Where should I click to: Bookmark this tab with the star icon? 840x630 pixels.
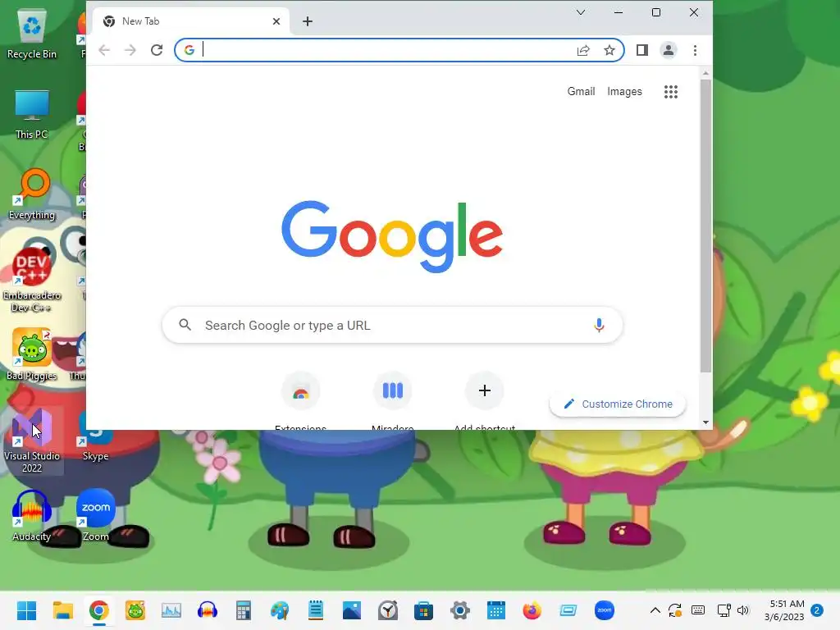pyautogui.click(x=609, y=50)
